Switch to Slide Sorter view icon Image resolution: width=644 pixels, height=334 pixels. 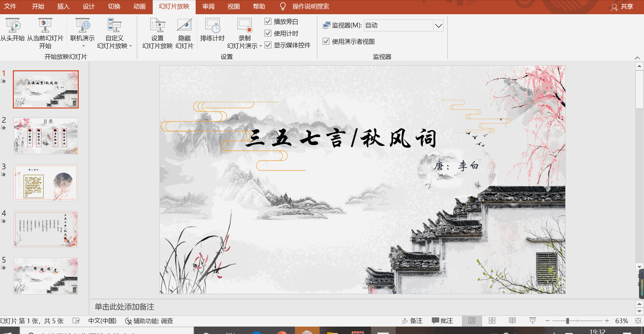[x=492, y=321]
